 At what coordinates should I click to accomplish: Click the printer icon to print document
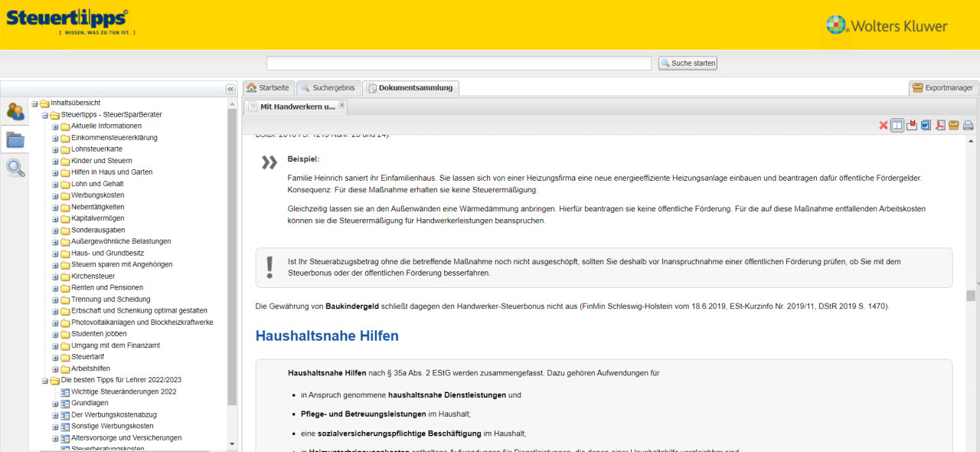click(968, 126)
